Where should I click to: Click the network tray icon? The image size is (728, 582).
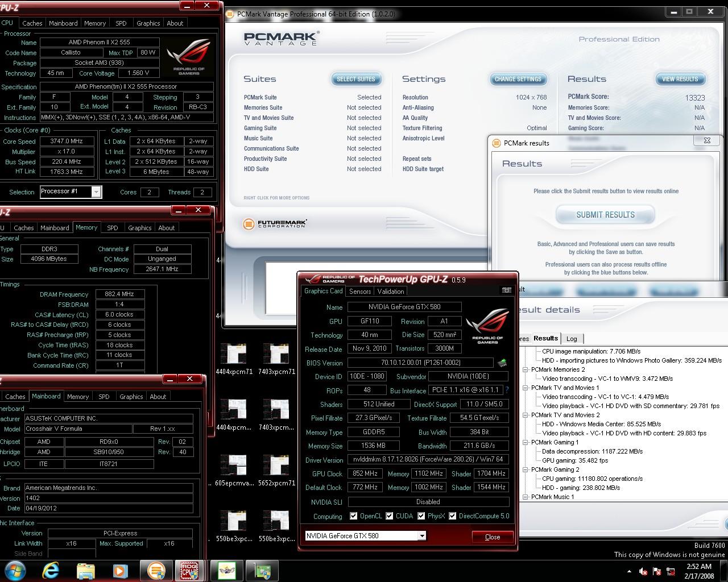(671, 571)
